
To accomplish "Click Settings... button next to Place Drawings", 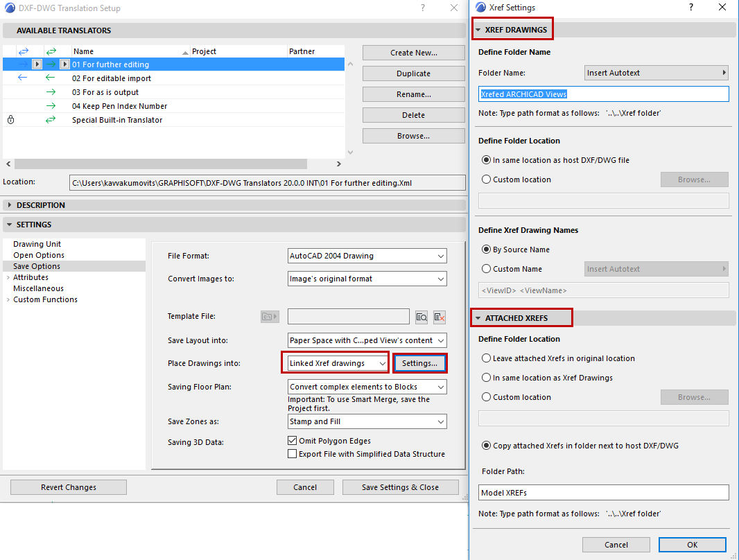I will point(419,363).
